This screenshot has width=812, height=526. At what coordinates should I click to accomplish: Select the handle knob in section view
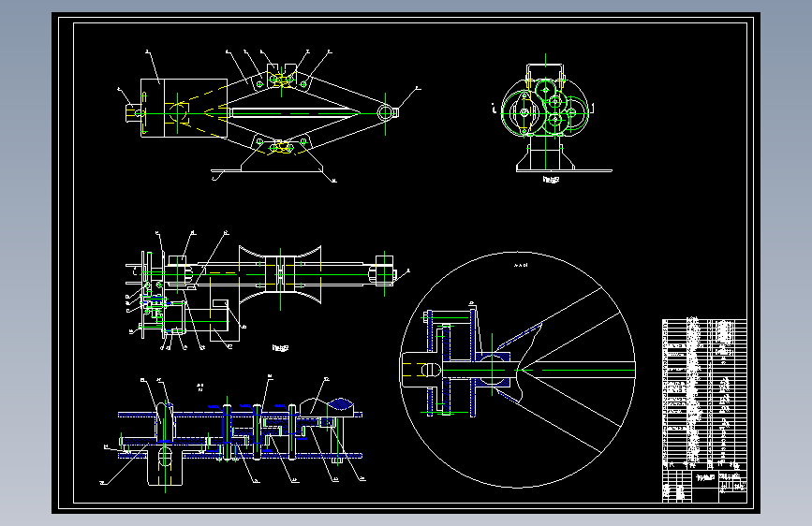pos(340,403)
